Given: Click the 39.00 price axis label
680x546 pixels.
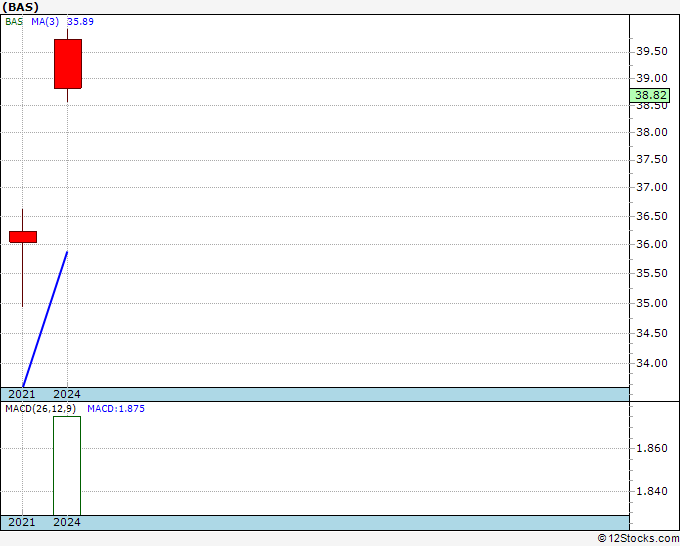Looking at the screenshot, I should tap(651, 78).
